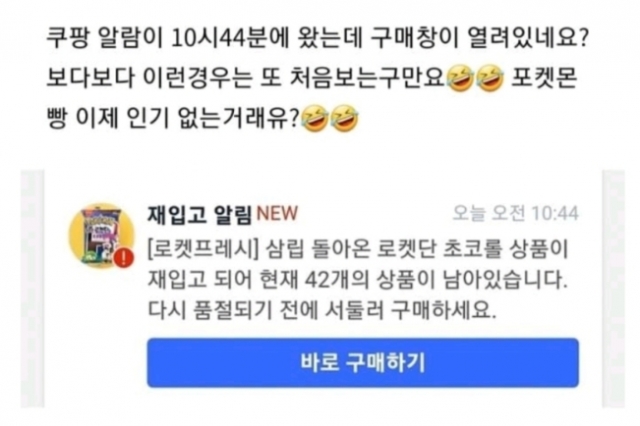The height and width of the screenshot is (426, 640).
Task: Click the red exclamation alert badge
Action: [123, 257]
